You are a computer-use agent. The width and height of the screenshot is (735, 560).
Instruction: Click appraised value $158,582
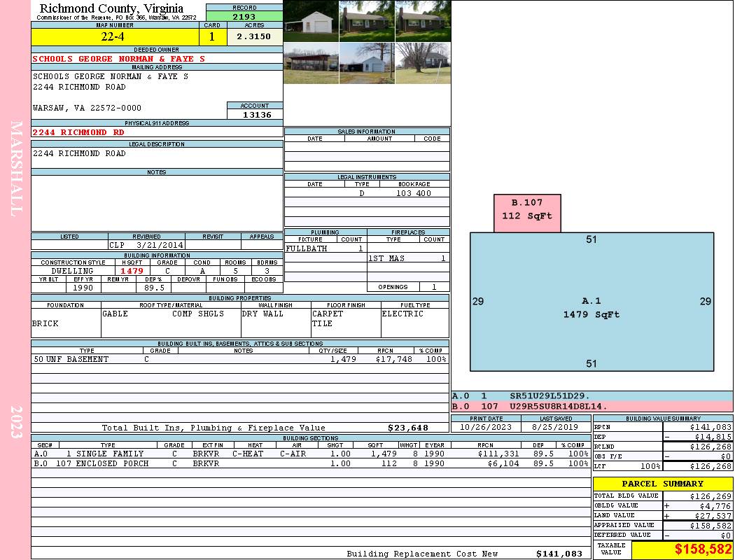tap(710, 526)
